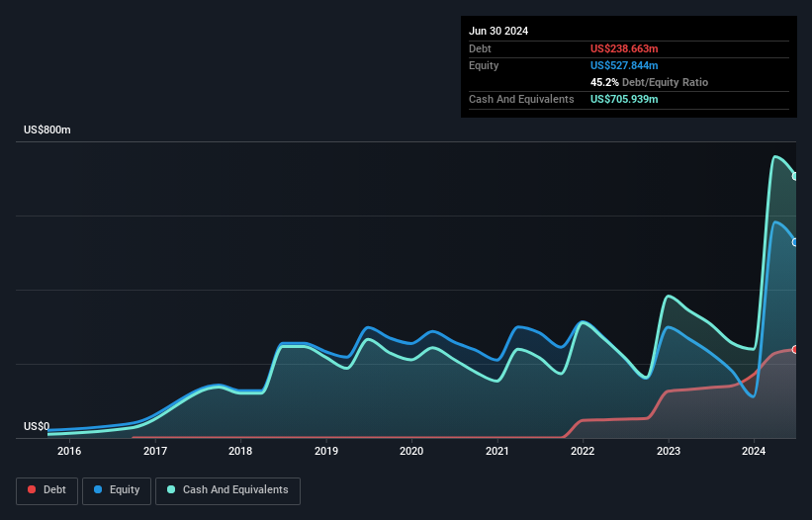
Task: Click the 2018 x-axis label
Action: tap(240, 451)
